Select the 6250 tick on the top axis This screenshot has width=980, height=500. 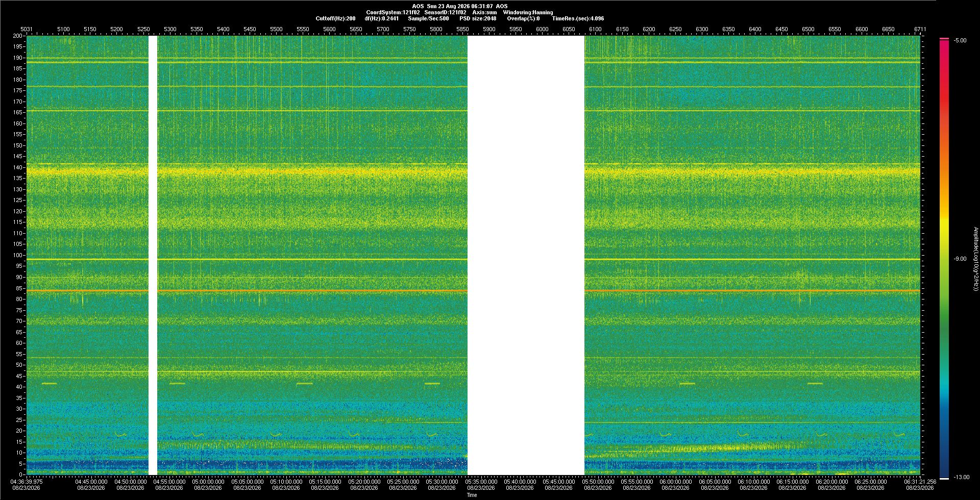[675, 29]
